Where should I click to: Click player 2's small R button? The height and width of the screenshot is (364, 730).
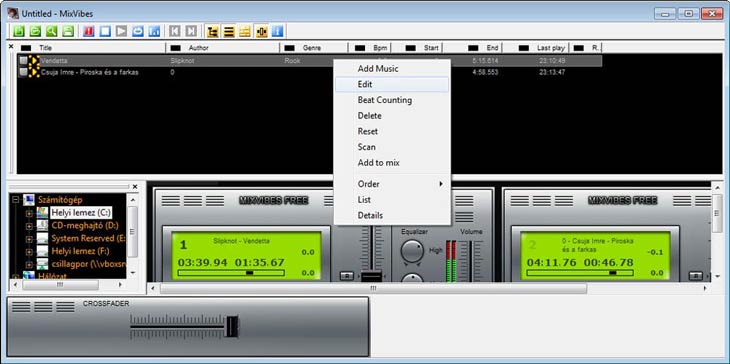[695, 276]
